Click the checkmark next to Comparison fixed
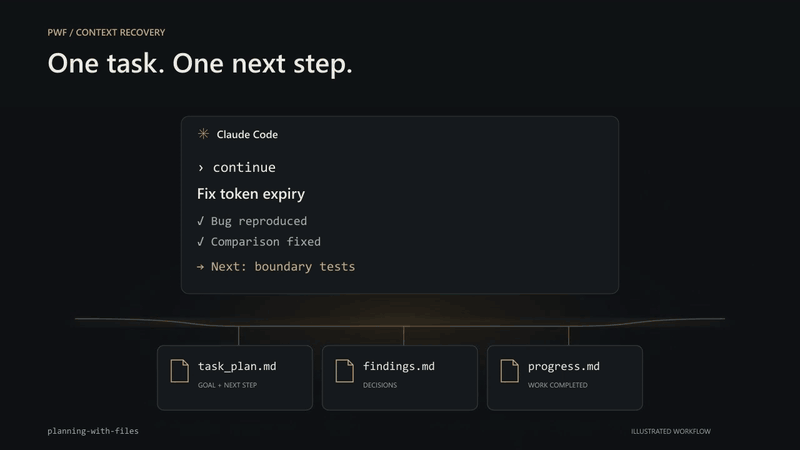Image resolution: width=800 pixels, height=450 pixels. (200, 241)
